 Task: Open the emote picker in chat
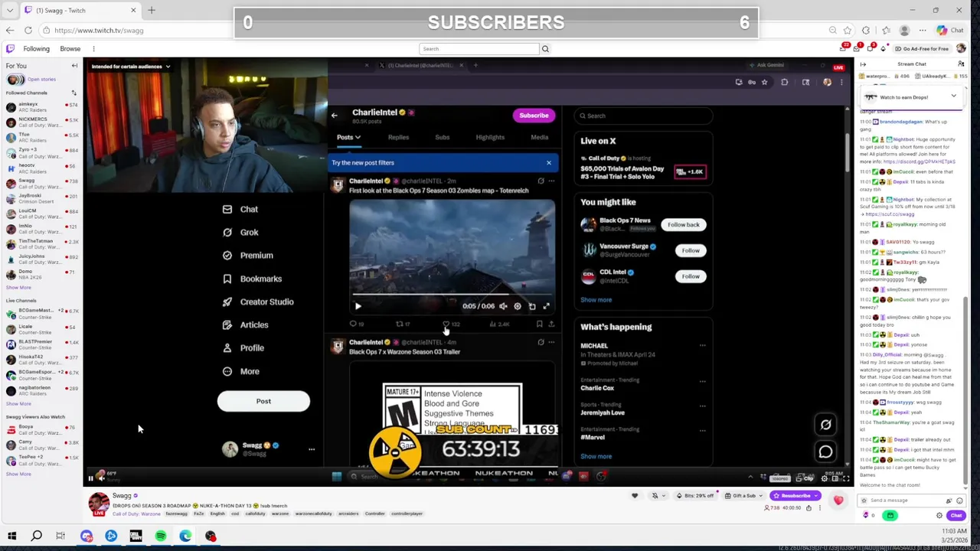[x=959, y=500]
